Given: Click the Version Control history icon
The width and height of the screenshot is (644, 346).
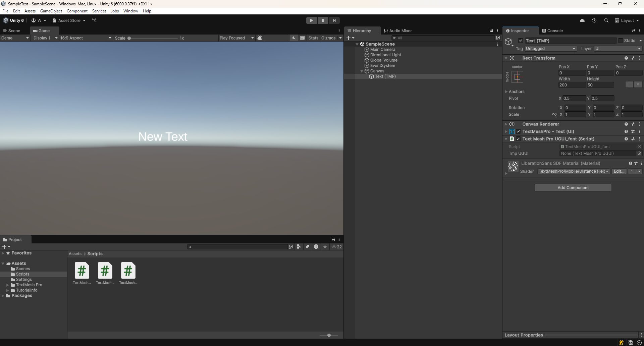Looking at the screenshot, I should point(594,20).
